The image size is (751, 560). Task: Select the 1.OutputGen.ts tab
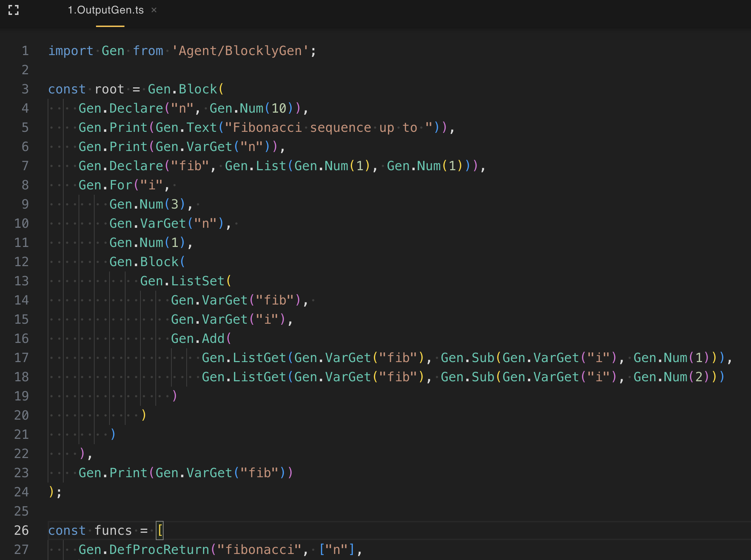[106, 10]
